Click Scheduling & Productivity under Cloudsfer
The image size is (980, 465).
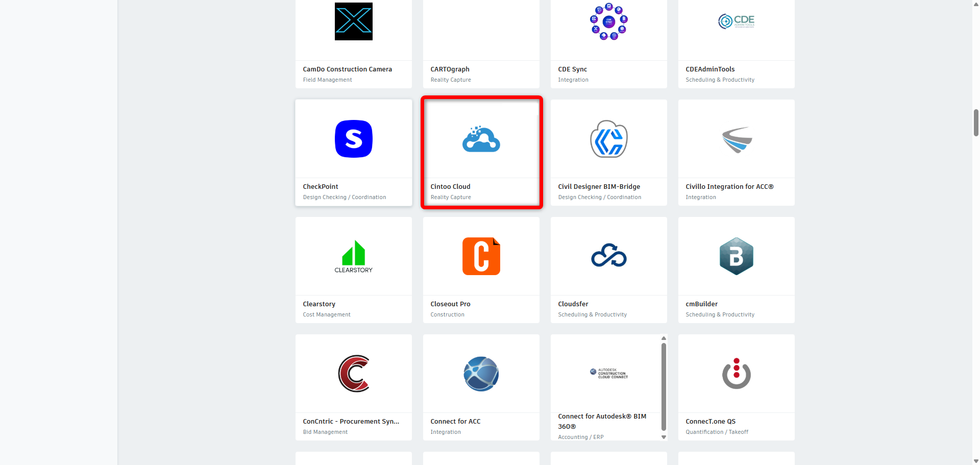(593, 315)
